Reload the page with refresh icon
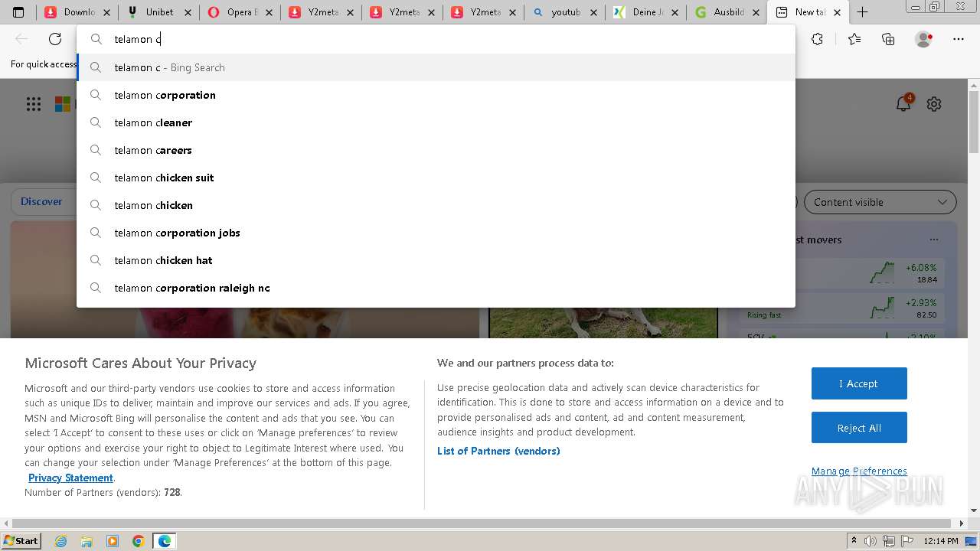The height and width of the screenshot is (551, 980). (55, 39)
